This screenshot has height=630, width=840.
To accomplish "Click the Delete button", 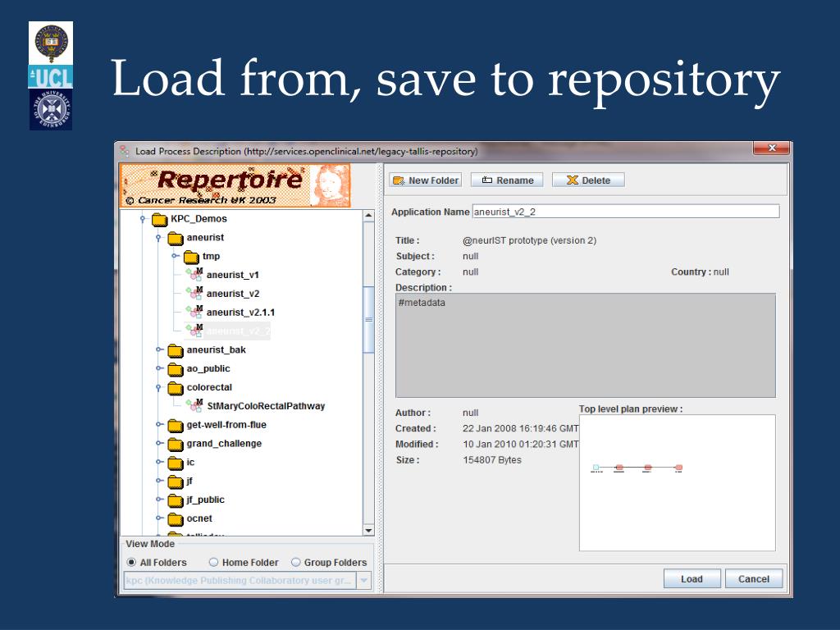I will tap(588, 180).
